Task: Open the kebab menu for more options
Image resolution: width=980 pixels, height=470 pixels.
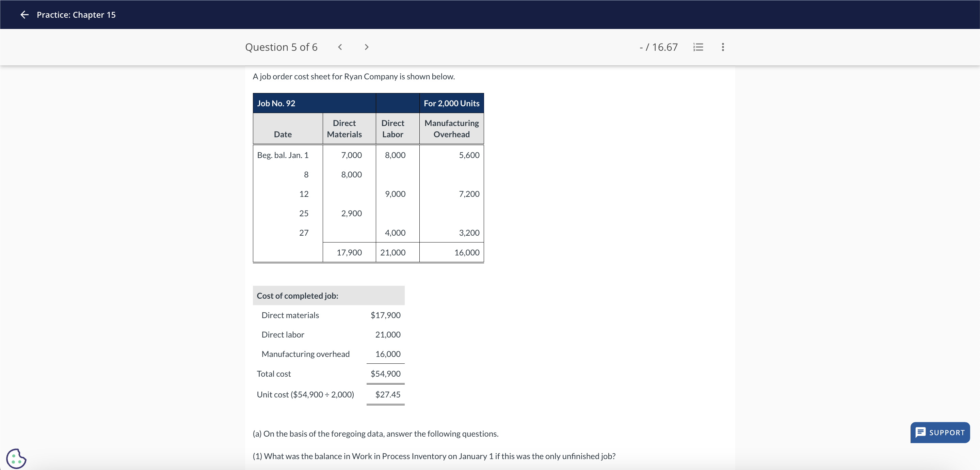Action: pyautogui.click(x=722, y=47)
